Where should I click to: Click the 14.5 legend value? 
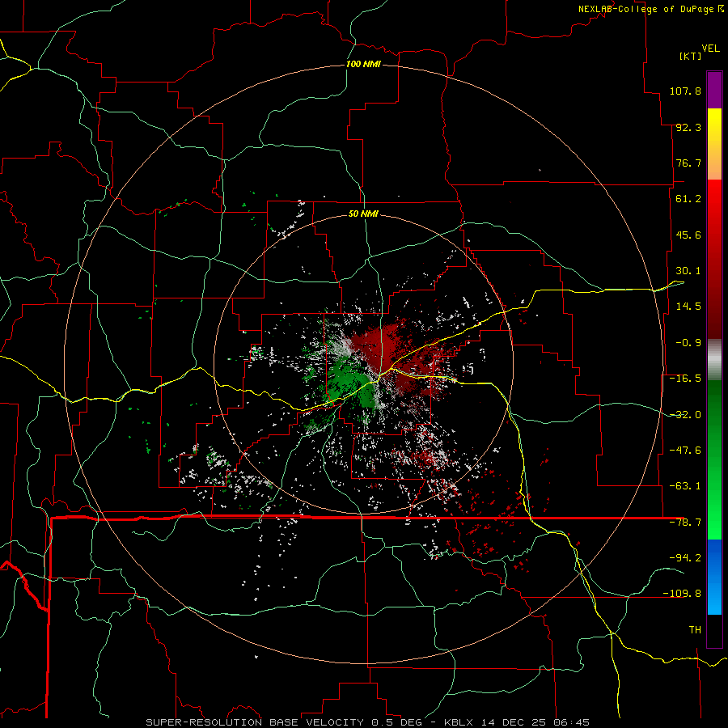coord(688,307)
